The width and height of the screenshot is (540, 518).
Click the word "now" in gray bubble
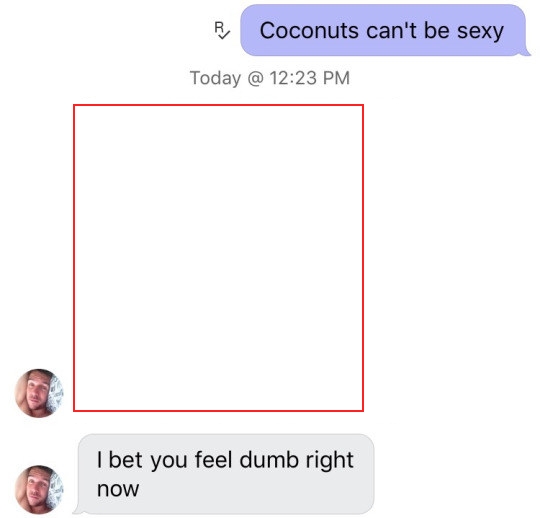click(x=118, y=489)
